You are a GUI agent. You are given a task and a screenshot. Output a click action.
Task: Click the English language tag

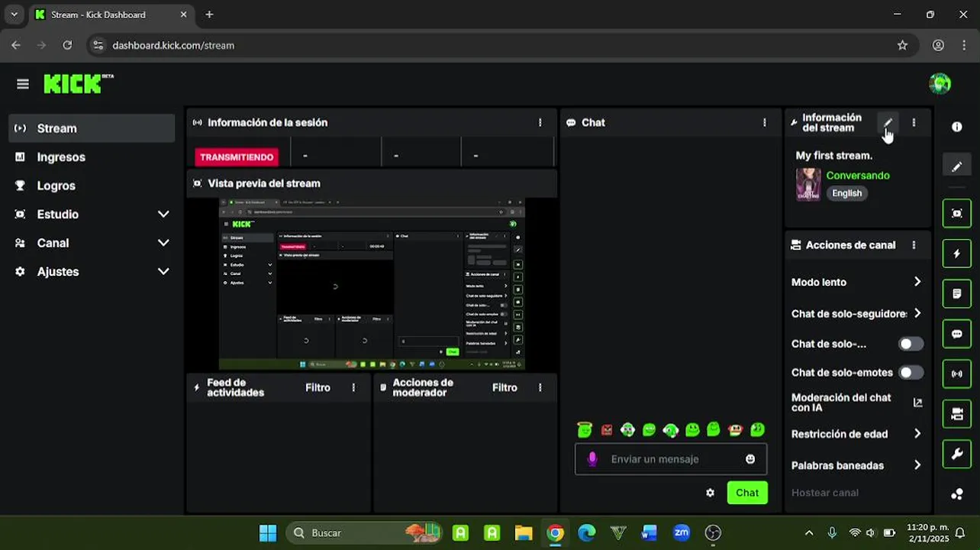click(x=846, y=193)
